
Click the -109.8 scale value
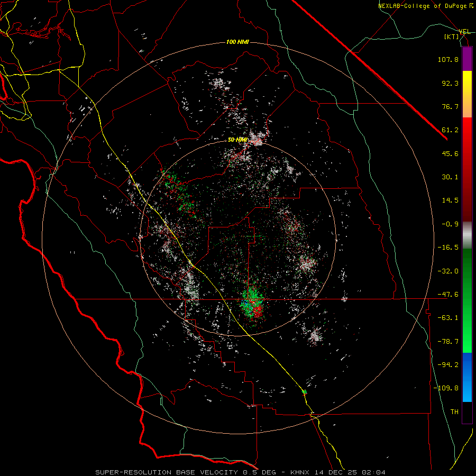(446, 388)
